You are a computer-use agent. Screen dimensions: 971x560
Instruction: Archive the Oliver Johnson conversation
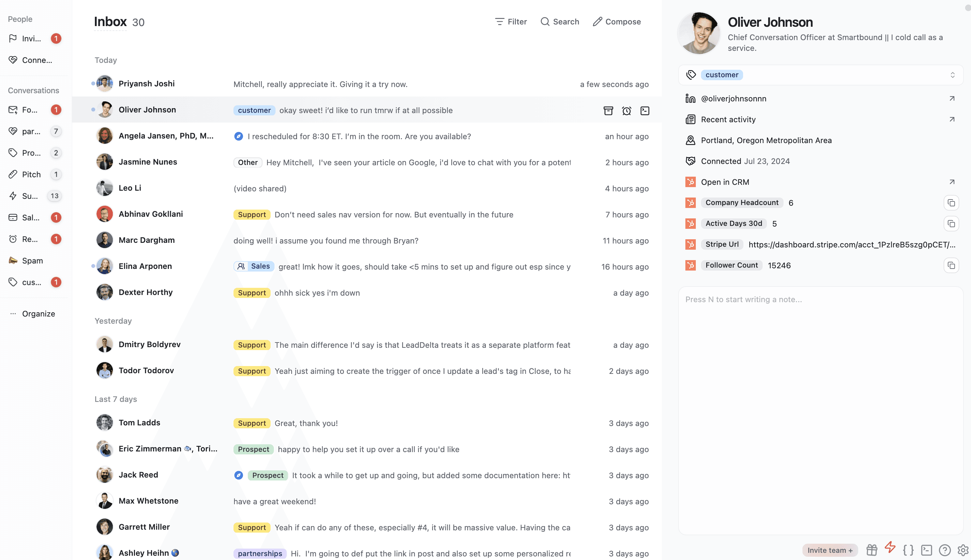pos(608,111)
